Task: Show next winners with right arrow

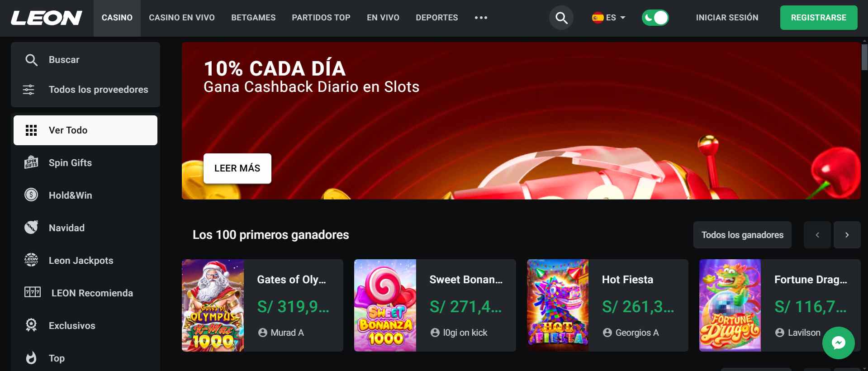Action: (847, 235)
